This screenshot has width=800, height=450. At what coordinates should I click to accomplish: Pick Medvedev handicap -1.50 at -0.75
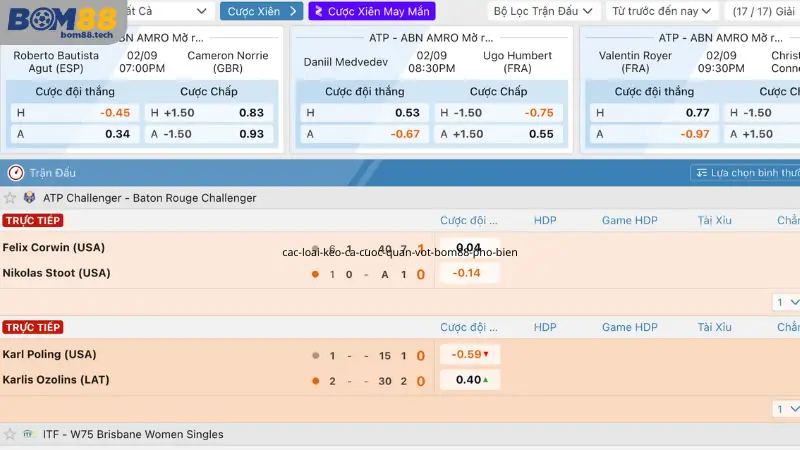(x=498, y=113)
